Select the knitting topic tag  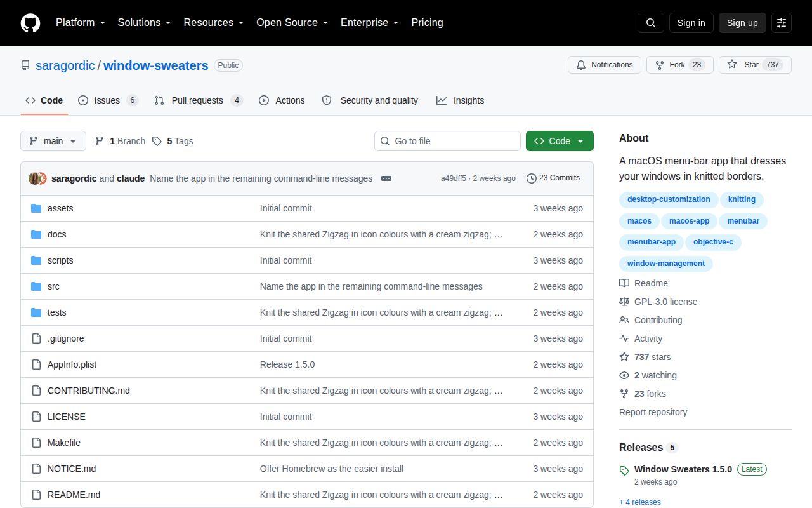(742, 199)
